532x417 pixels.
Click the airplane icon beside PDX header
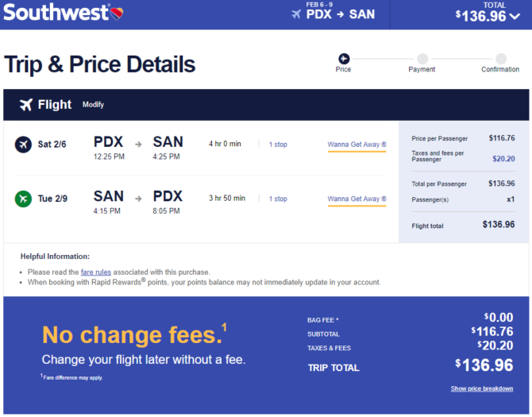296,14
